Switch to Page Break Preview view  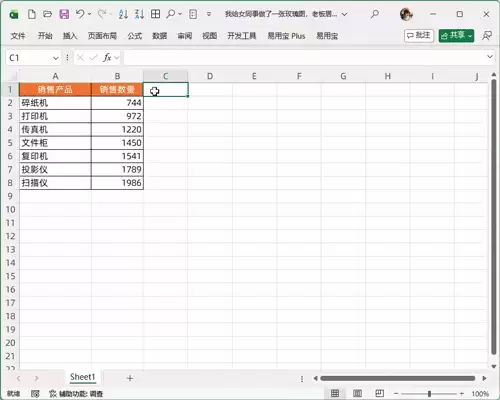pyautogui.click(x=379, y=393)
